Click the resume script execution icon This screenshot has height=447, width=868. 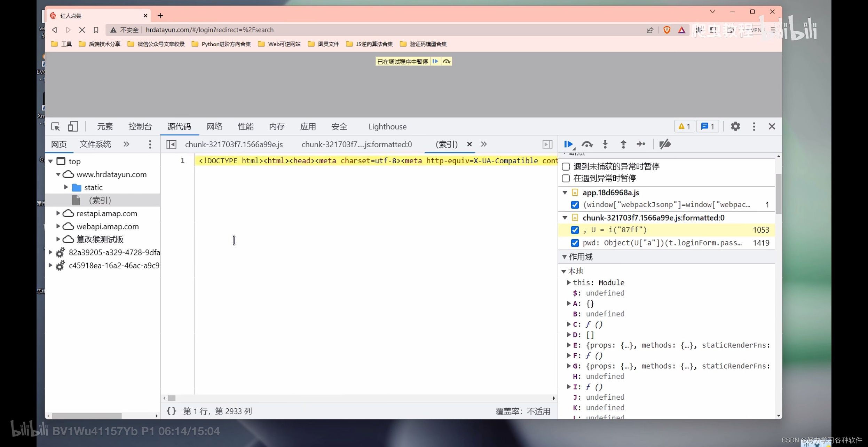tap(568, 144)
